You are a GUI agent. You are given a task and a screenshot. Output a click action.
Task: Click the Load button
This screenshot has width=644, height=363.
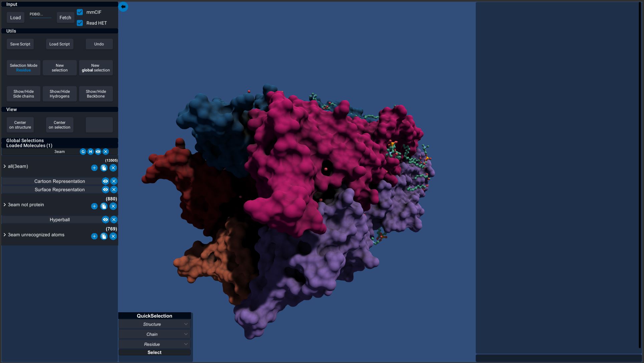click(15, 18)
